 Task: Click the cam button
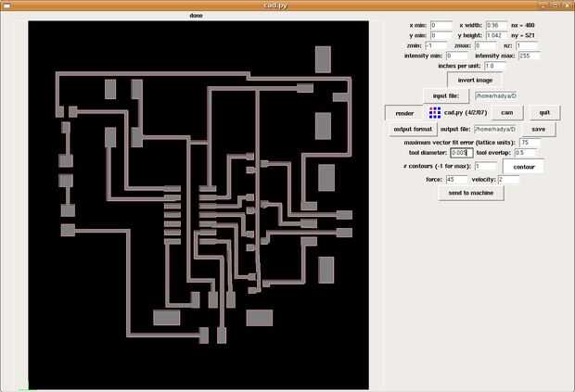coord(507,113)
